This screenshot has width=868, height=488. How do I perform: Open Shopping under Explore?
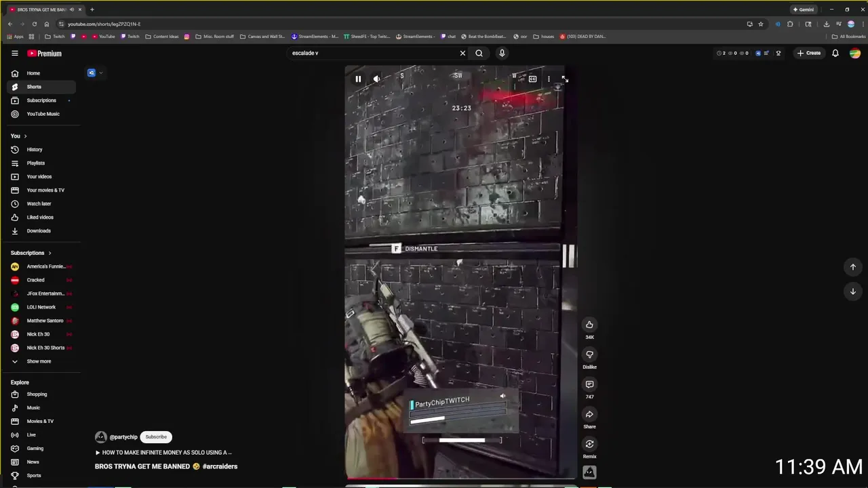[x=41, y=394]
